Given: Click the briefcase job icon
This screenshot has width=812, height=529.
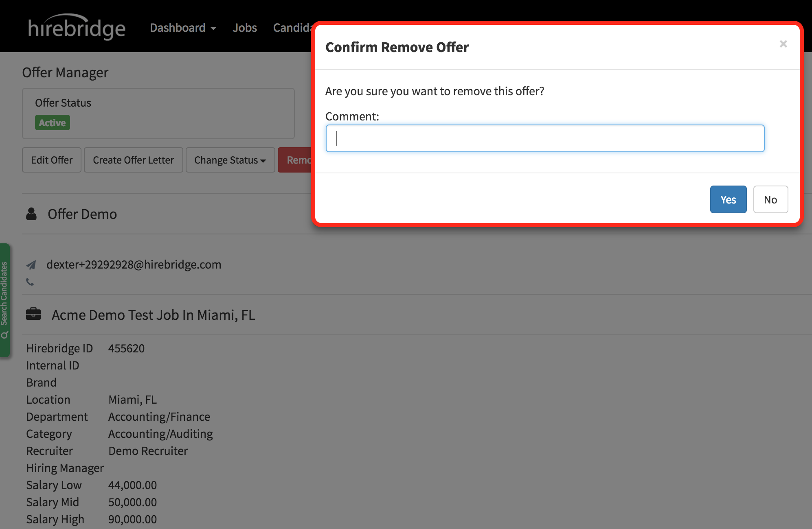Looking at the screenshot, I should 33,314.
